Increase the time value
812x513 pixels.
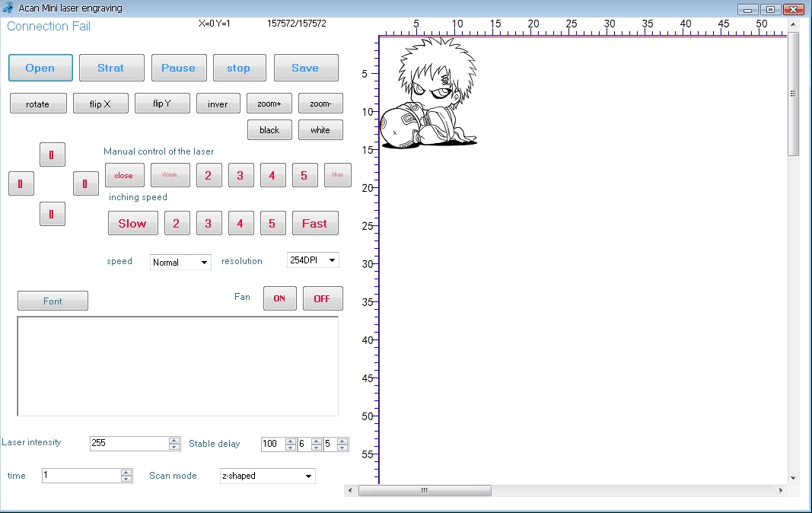[x=126, y=472]
